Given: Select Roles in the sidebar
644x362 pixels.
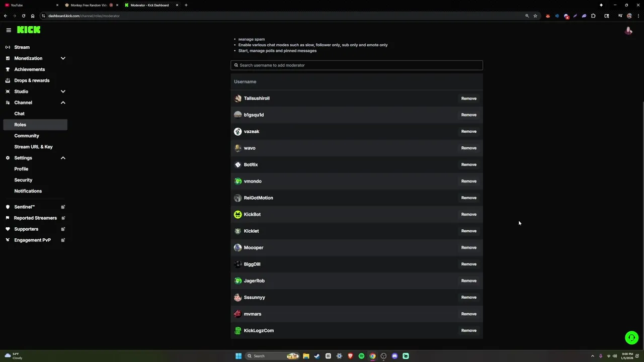Looking at the screenshot, I should [x=35, y=125].
